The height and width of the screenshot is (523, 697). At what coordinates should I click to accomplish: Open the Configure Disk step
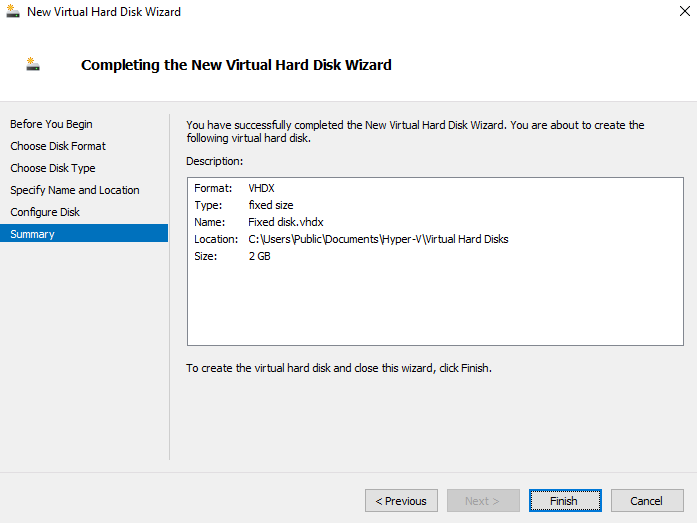[45, 212]
